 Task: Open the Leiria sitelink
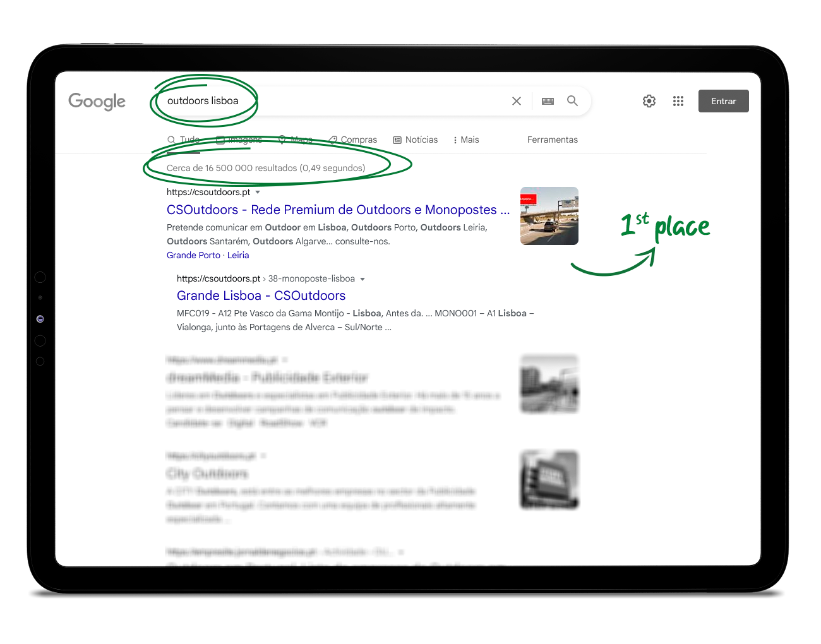tap(238, 255)
